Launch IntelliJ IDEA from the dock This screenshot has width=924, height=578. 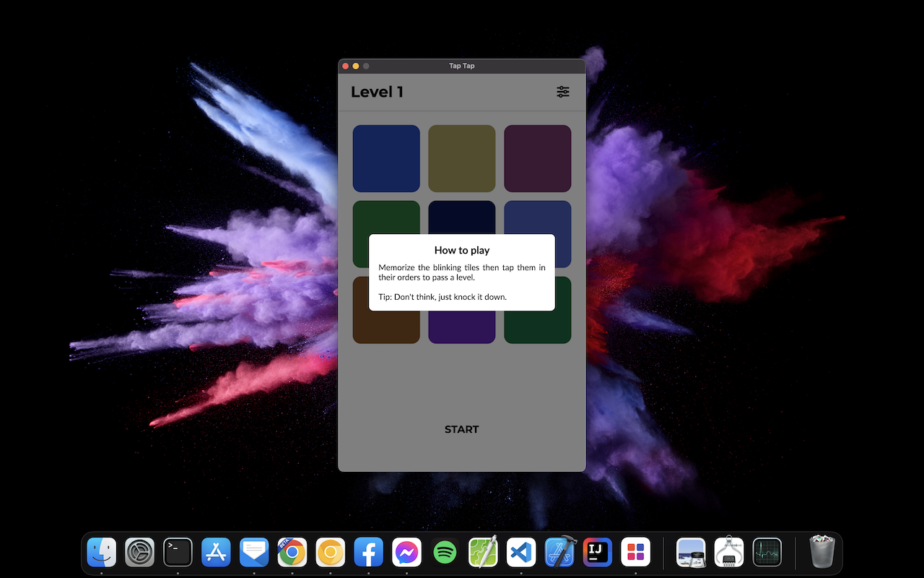(x=597, y=553)
